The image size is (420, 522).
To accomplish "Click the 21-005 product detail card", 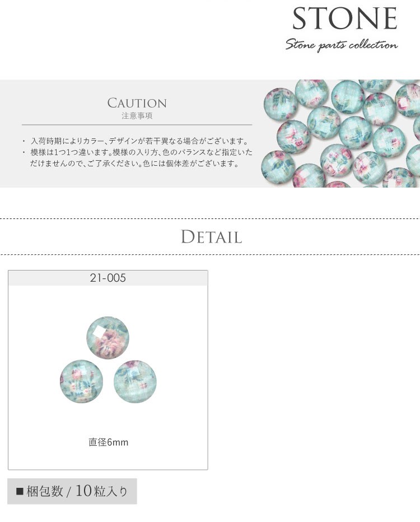I will click(x=108, y=370).
